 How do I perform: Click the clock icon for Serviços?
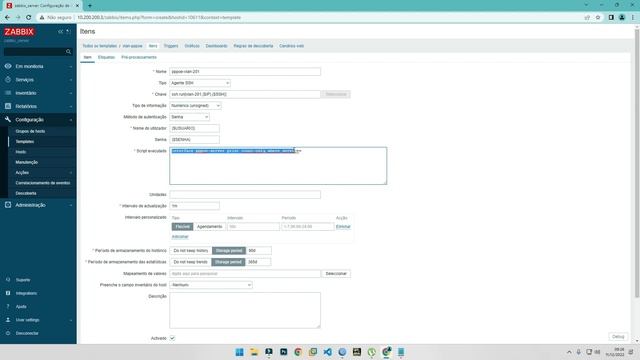[8, 80]
